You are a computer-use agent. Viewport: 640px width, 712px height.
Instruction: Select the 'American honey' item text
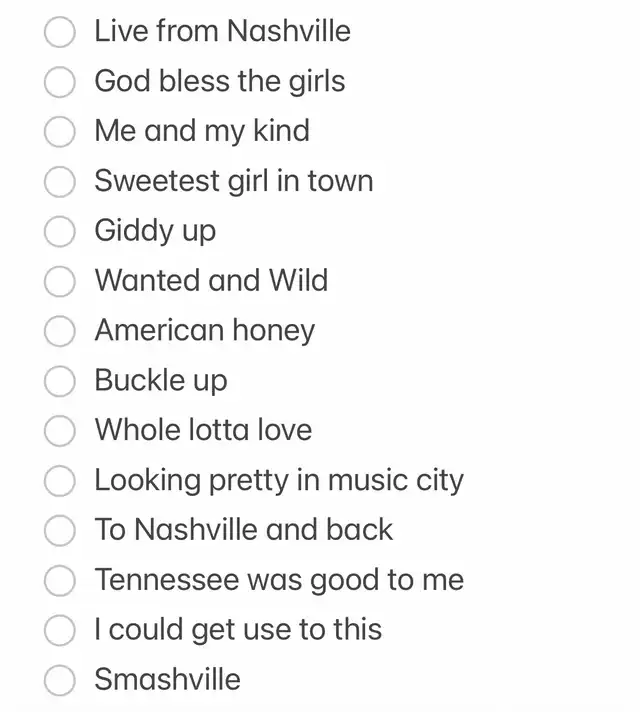click(x=204, y=331)
